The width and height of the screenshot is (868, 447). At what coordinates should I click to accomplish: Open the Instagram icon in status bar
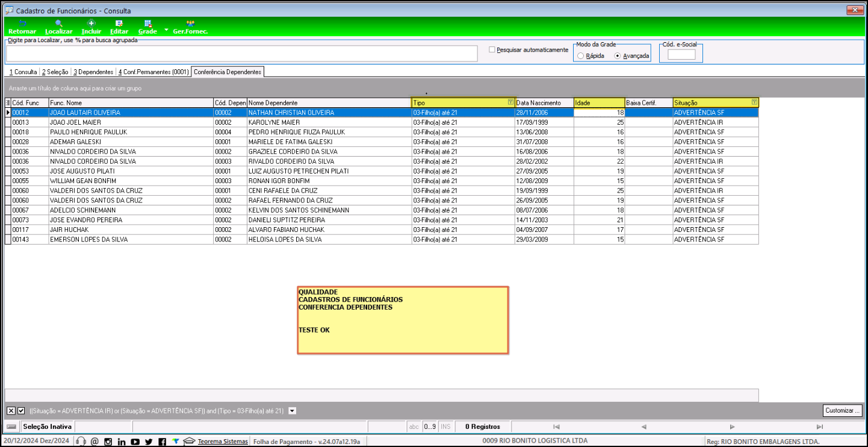tap(108, 442)
